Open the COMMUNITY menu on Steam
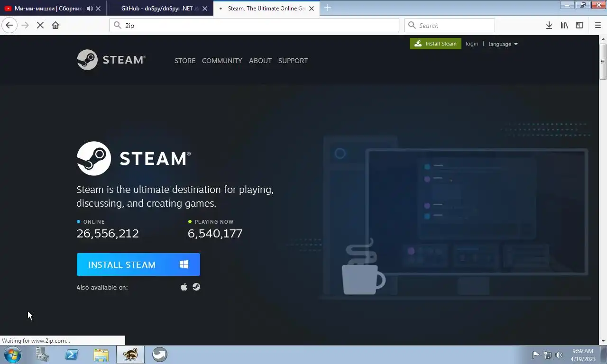Image resolution: width=607 pixels, height=364 pixels. 222,61
